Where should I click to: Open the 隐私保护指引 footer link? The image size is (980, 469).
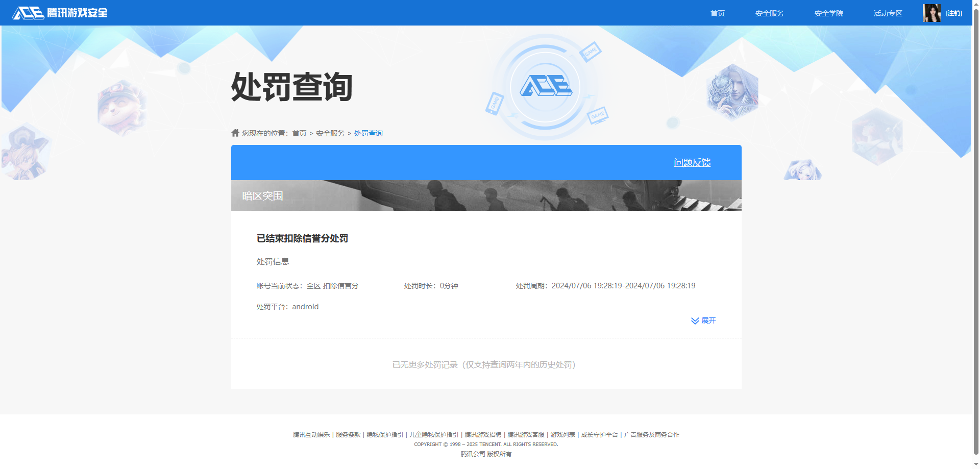pyautogui.click(x=384, y=434)
